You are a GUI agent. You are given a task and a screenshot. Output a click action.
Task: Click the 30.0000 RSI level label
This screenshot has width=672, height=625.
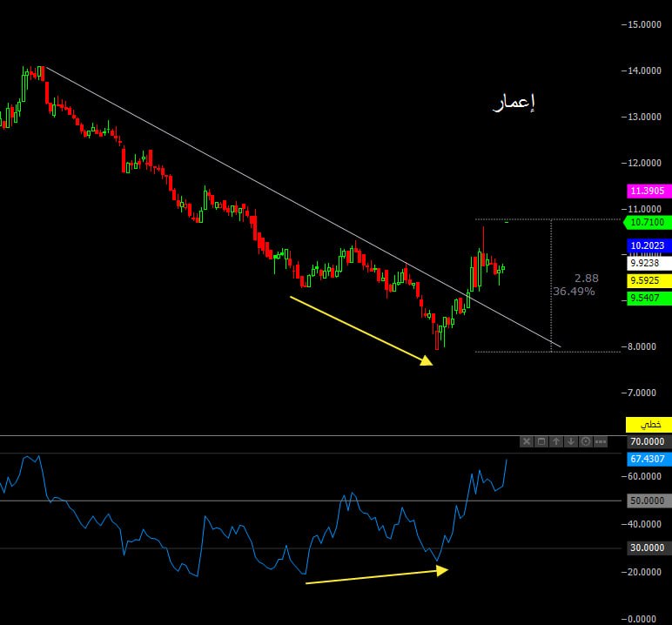click(648, 548)
